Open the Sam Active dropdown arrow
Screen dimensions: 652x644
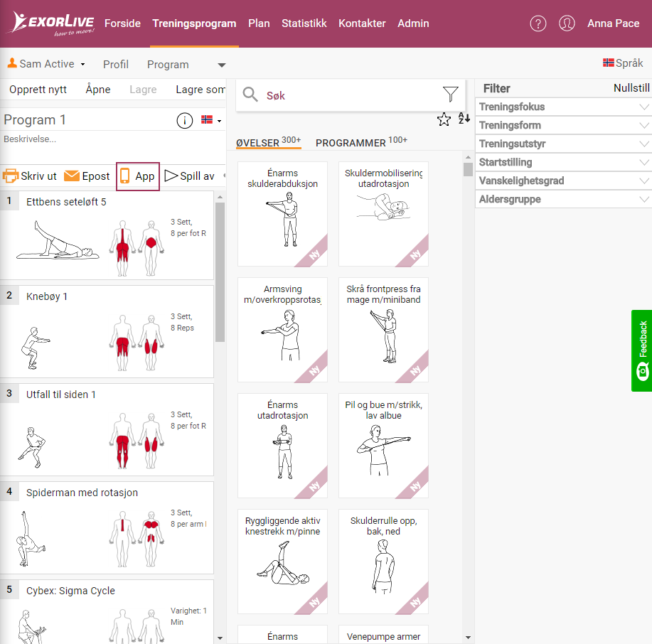tap(82, 64)
